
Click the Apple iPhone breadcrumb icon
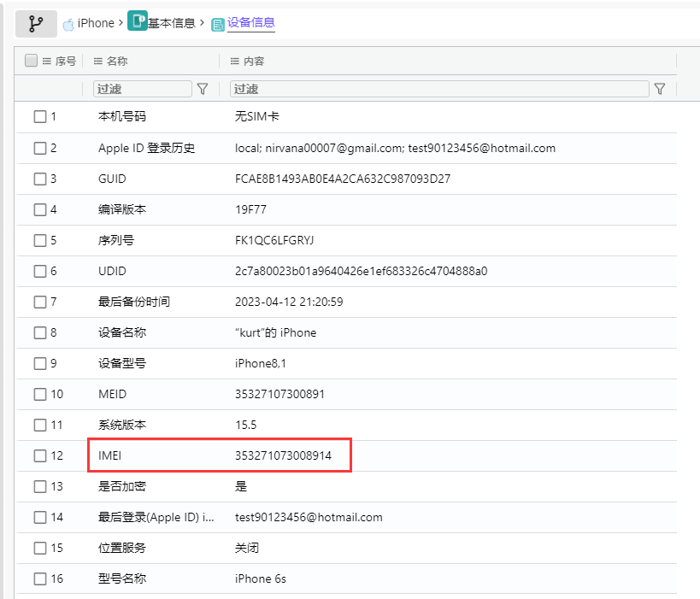[68, 25]
